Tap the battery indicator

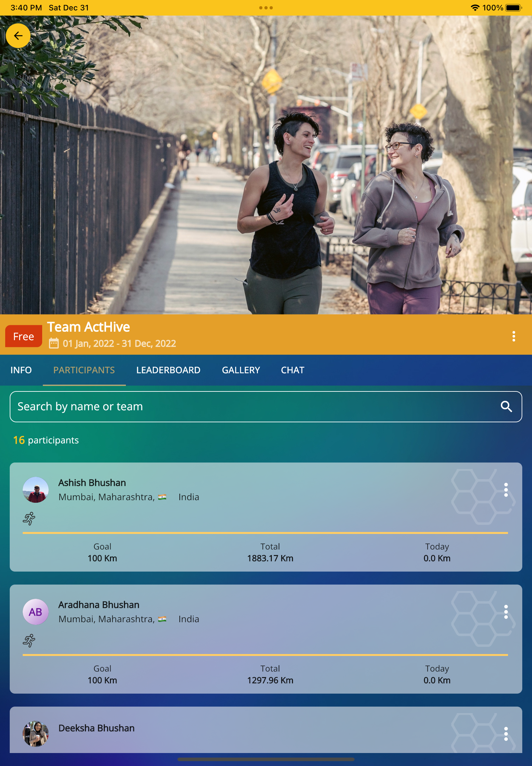[513, 8]
